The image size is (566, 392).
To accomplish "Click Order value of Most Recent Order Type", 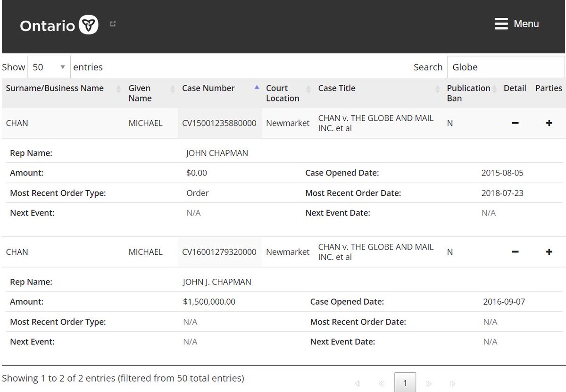I will point(198,193).
